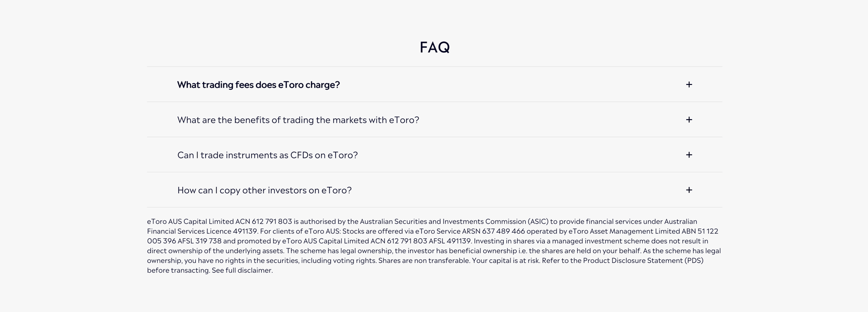Open the 'See full disclaimer' link
Viewport: 868px width, 312px height.
242,270
